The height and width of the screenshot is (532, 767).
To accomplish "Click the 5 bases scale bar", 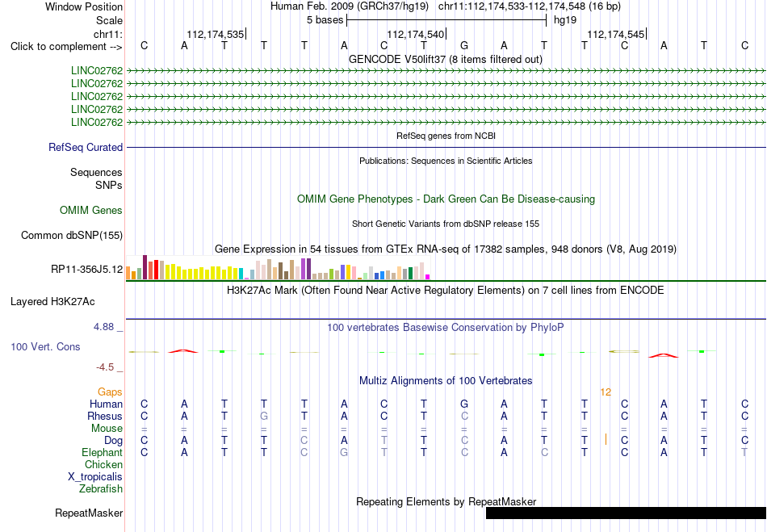I will click(446, 20).
